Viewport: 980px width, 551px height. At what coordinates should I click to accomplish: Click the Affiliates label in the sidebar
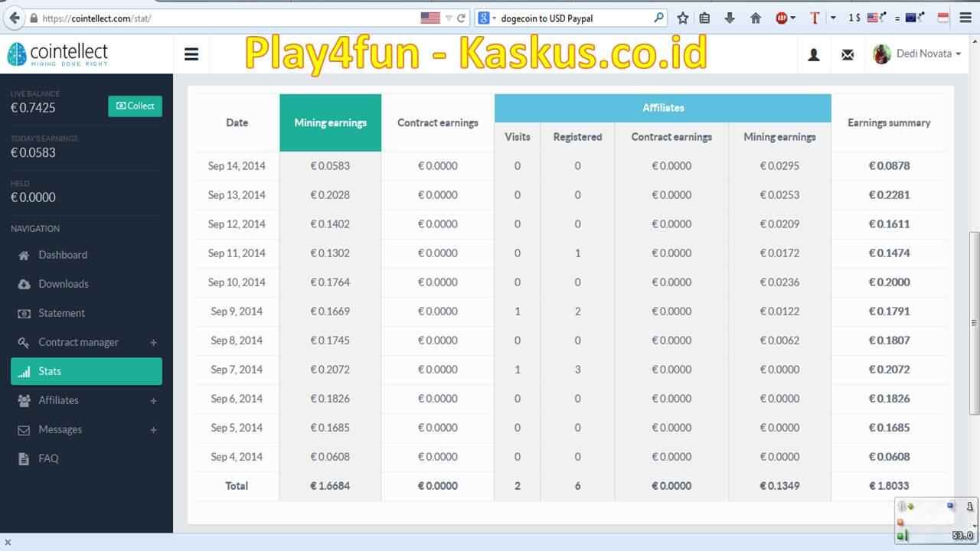pyautogui.click(x=58, y=400)
